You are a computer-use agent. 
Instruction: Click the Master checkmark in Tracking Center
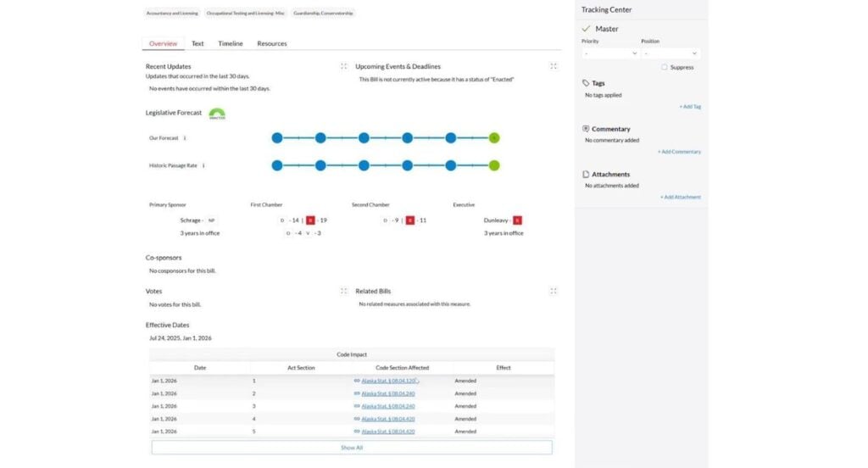coord(586,29)
